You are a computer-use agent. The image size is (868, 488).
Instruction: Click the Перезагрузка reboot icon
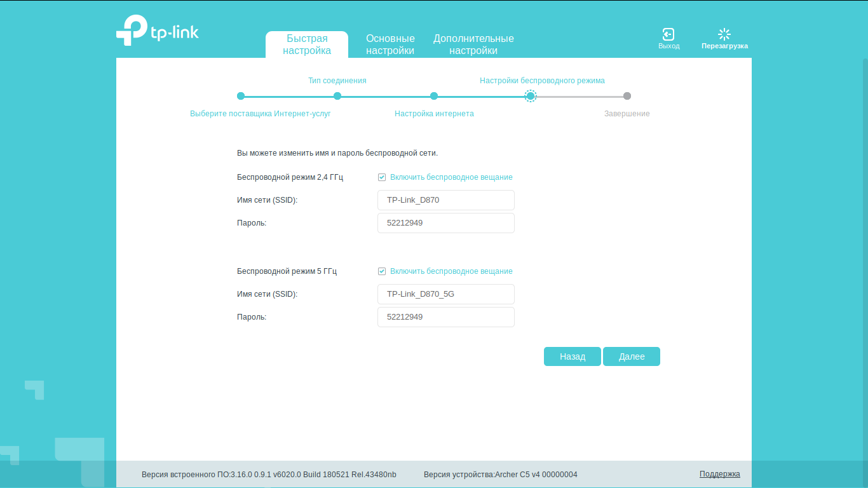coord(724,34)
